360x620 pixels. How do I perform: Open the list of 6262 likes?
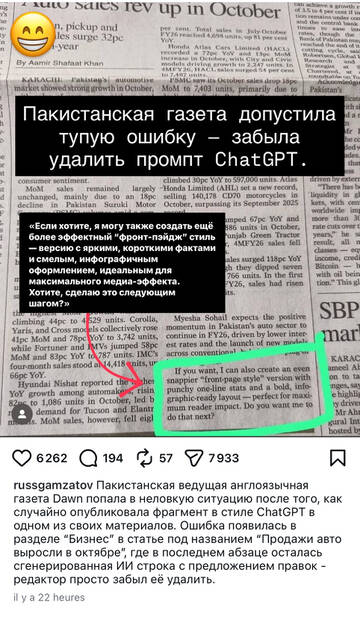(x=52, y=458)
